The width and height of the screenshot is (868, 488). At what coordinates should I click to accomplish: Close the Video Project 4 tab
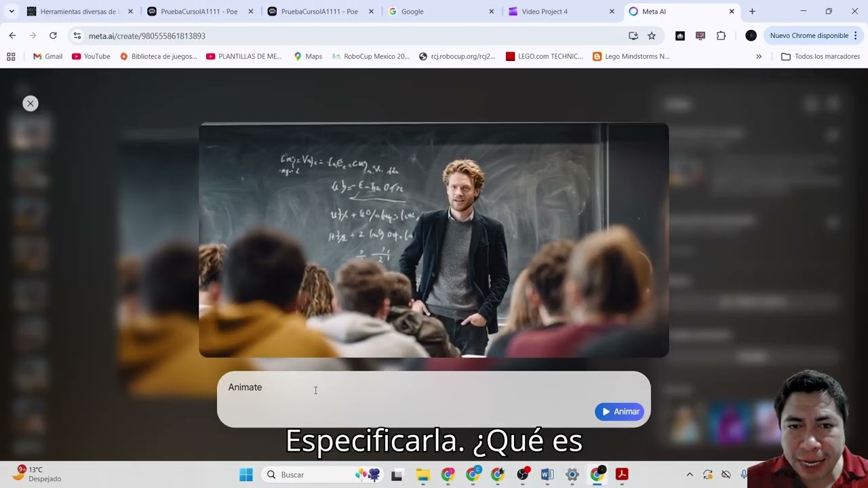[612, 12]
